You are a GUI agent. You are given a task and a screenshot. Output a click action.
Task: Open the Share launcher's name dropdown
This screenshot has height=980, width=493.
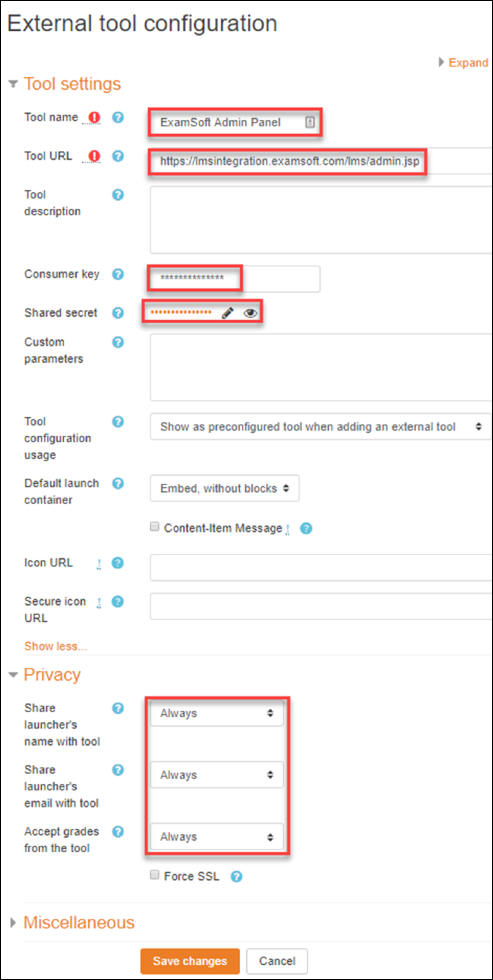[217, 714]
